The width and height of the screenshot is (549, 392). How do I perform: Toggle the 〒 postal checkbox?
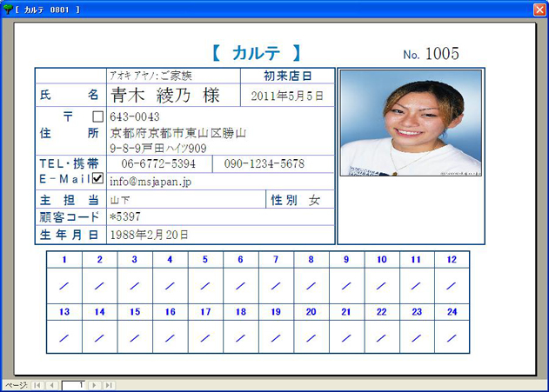[97, 116]
